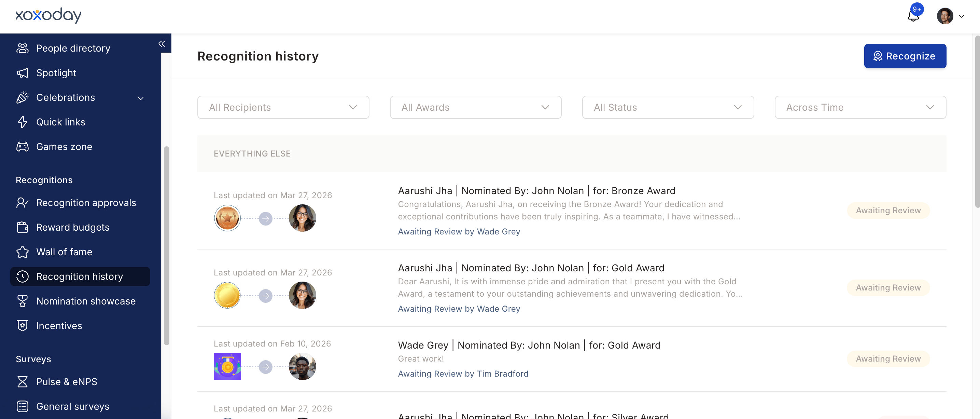Click the People directory icon
The width and height of the screenshot is (980, 419).
pos(23,49)
